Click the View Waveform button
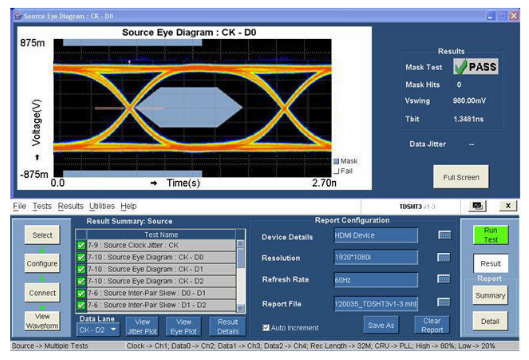Image resolution: width=529 pixels, height=360 pixels. [42, 321]
